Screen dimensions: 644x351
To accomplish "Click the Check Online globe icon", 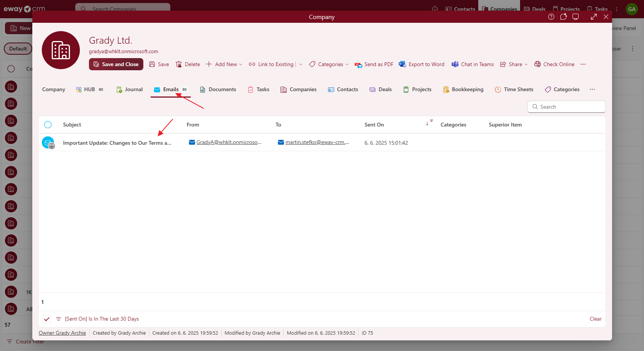I will [537, 64].
